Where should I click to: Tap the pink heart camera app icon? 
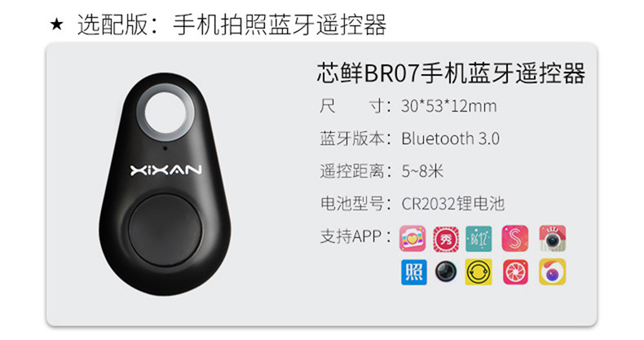point(412,238)
